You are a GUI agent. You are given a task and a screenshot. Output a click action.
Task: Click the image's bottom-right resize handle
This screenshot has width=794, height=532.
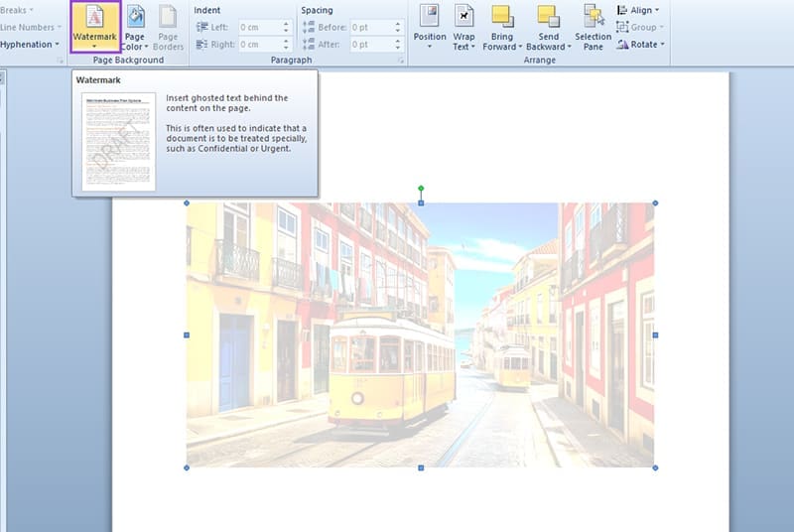[x=654, y=466]
